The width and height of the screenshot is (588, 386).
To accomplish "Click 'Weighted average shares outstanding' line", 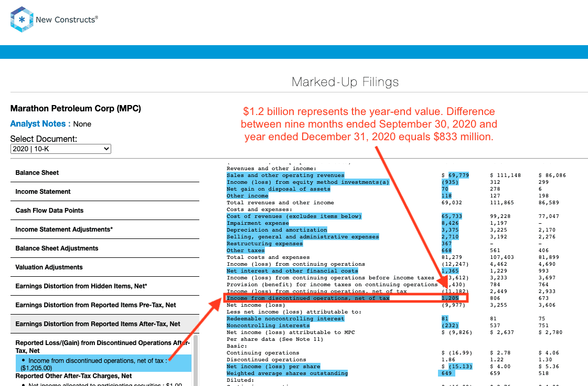I will pos(287,373).
